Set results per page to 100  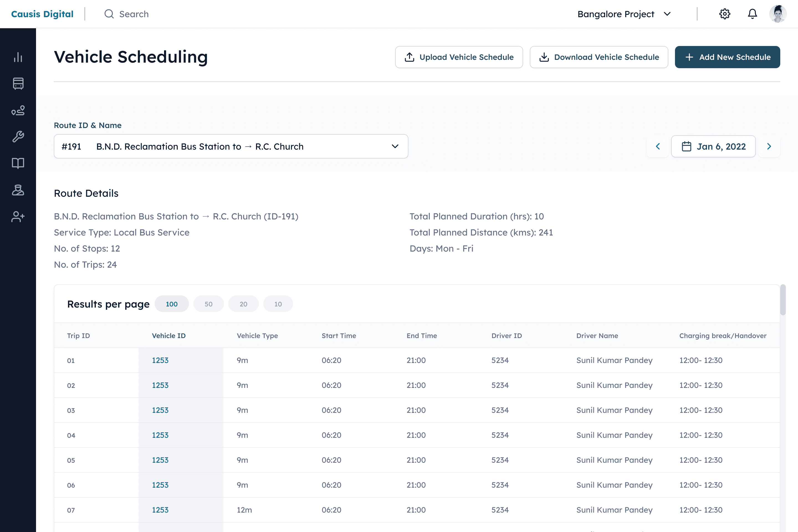pyautogui.click(x=172, y=304)
